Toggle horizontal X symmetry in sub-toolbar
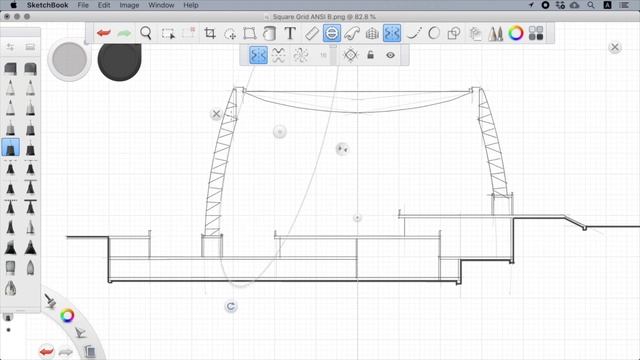Image resolution: width=640 pixels, height=360 pixels. pyautogui.click(x=278, y=55)
